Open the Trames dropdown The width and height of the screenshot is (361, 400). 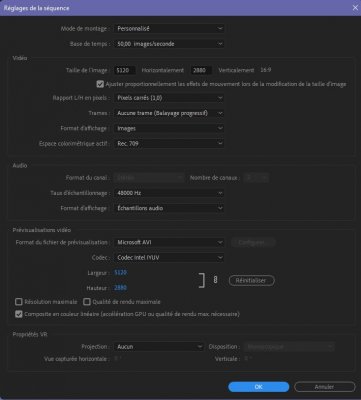(x=169, y=113)
